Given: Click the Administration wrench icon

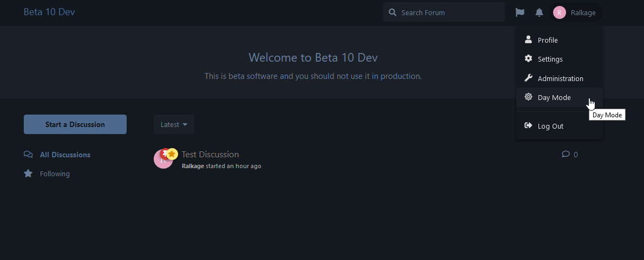Looking at the screenshot, I should pos(529,78).
